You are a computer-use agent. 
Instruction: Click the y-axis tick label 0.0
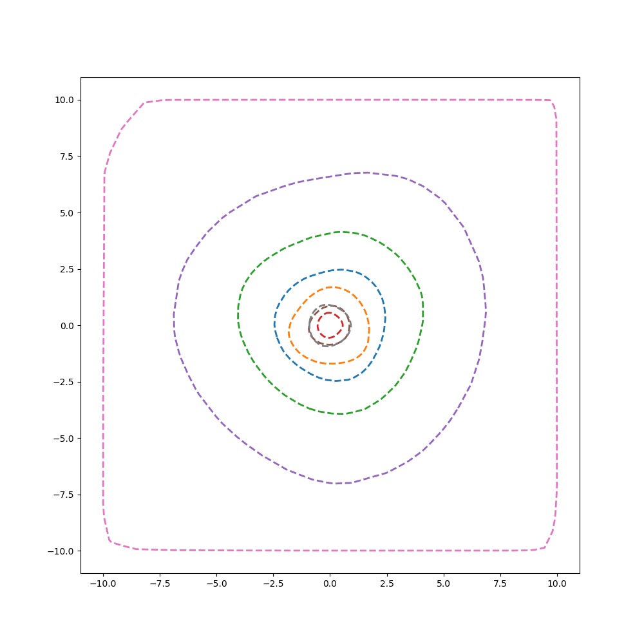pyautogui.click(x=68, y=326)
